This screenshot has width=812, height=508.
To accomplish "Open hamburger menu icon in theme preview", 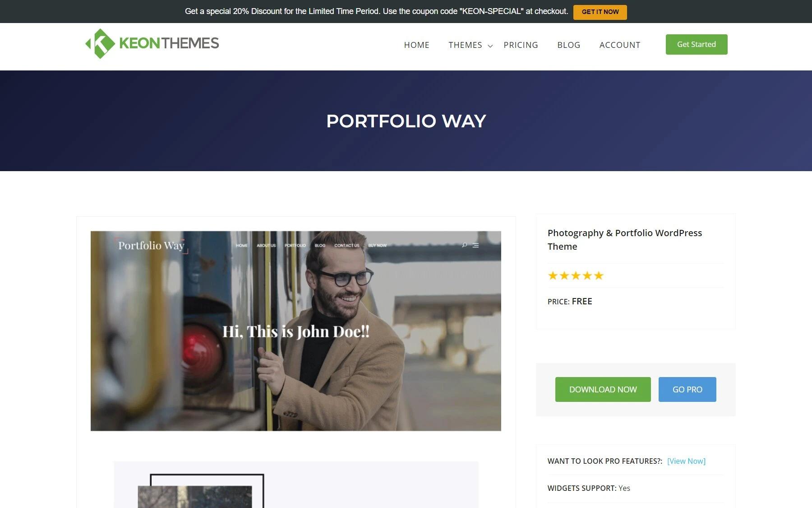I will (475, 245).
